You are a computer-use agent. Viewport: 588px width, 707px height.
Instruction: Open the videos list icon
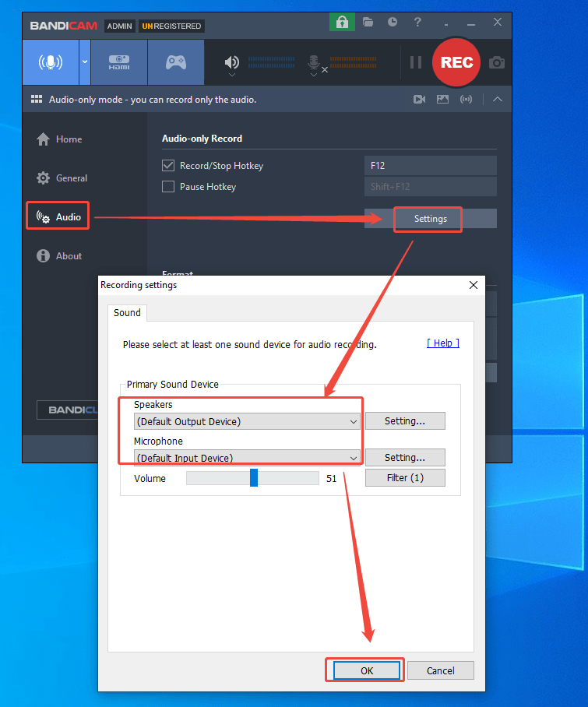(x=419, y=99)
